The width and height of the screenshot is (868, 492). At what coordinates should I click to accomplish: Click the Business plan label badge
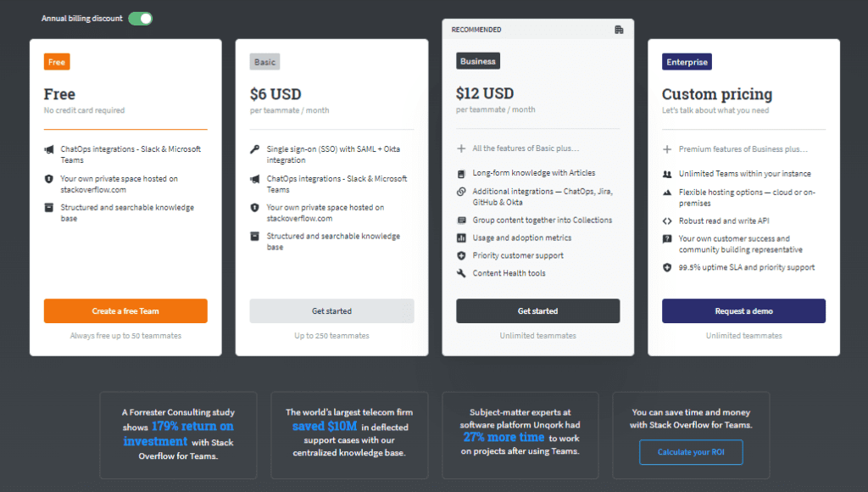[x=478, y=61]
